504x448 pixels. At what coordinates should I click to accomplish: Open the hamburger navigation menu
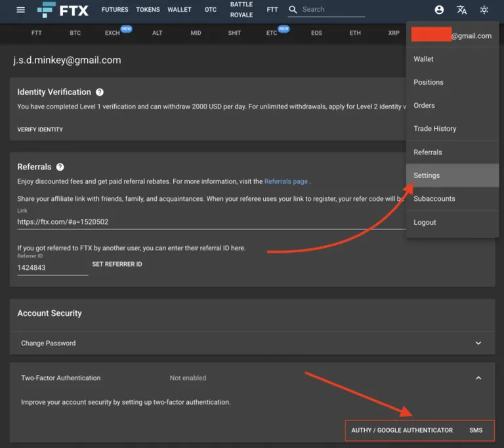20,10
